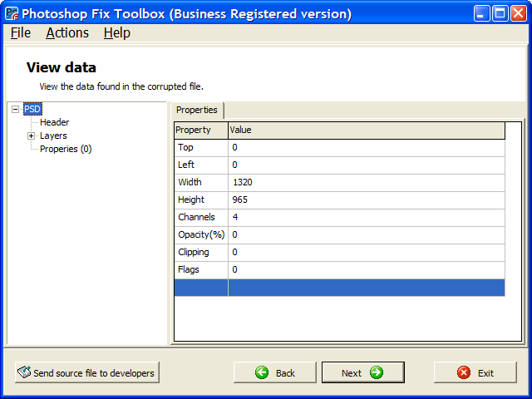Proceed with the Next button

coord(363,372)
